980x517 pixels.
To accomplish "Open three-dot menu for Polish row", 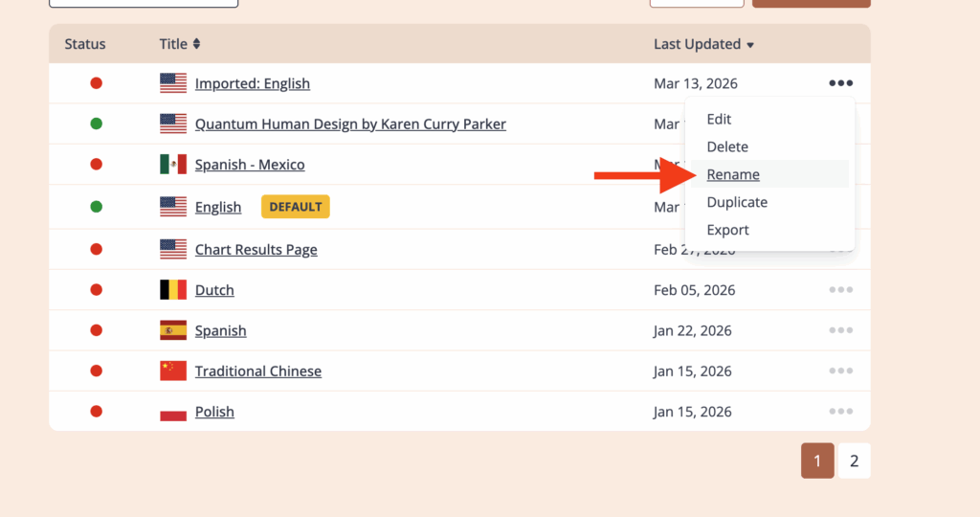I will point(840,412).
